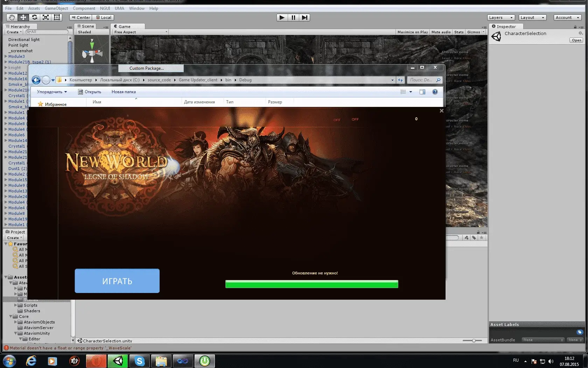Image resolution: width=588 pixels, height=368 pixels.
Task: Click the ИГРАТЬ play button in launcher
Action: pos(117,281)
